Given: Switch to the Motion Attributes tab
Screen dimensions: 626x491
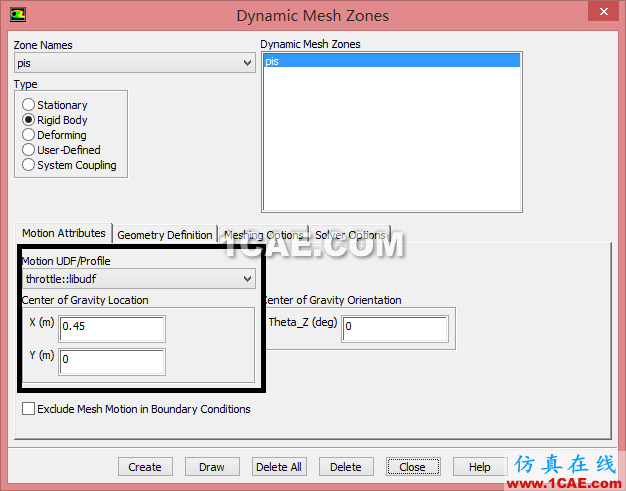Looking at the screenshot, I should coord(64,233).
